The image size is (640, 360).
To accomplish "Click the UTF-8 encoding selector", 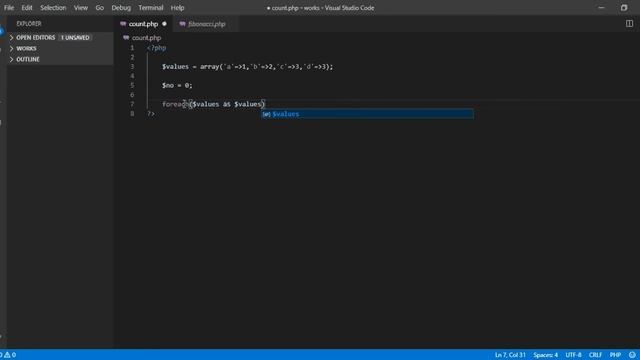I will [573, 355].
